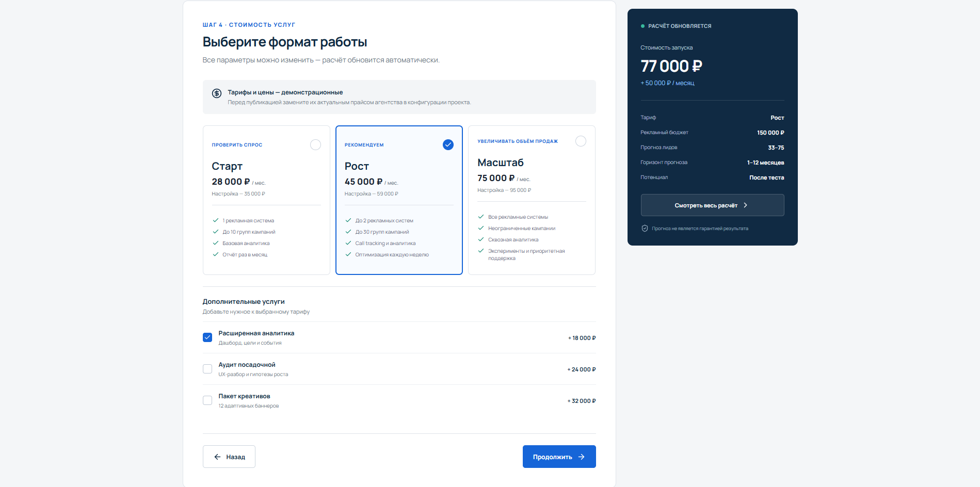Select the Рост plan checked radio
980x487 pixels.
pos(448,145)
